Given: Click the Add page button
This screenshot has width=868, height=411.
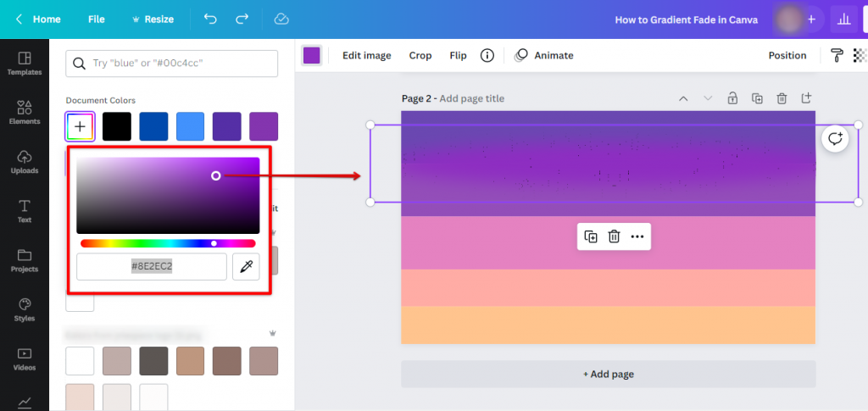Looking at the screenshot, I should click(x=608, y=374).
